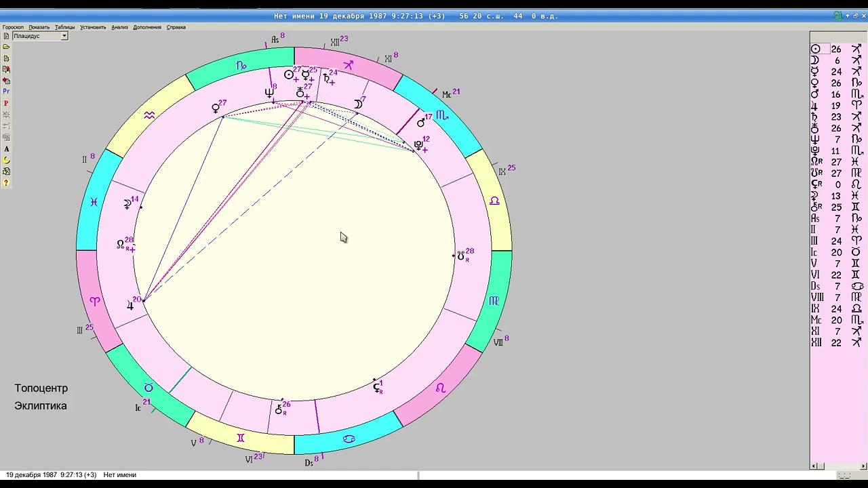The image size is (868, 488).
Task: Click the single page document toolbar icon
Action: pos(6,58)
